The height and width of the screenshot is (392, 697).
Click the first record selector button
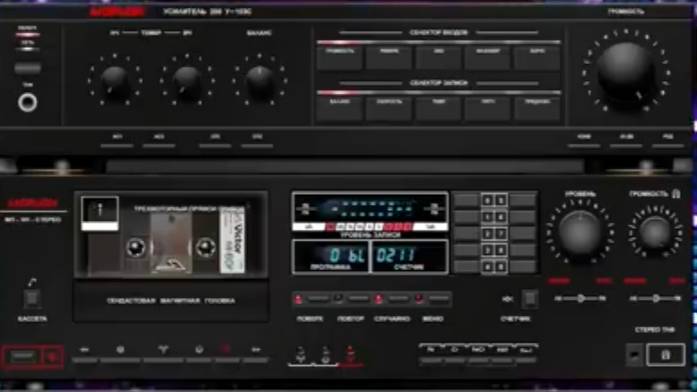tap(340, 108)
